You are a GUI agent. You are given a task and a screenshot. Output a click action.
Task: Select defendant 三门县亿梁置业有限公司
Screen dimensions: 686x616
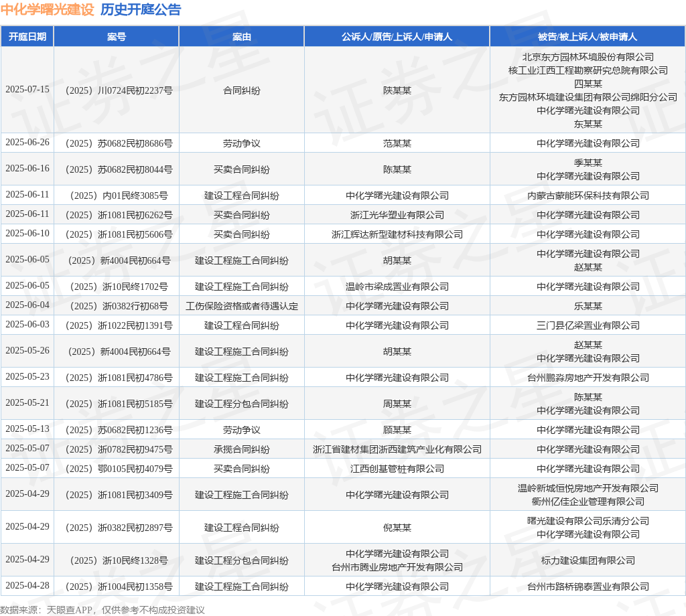[588, 325]
